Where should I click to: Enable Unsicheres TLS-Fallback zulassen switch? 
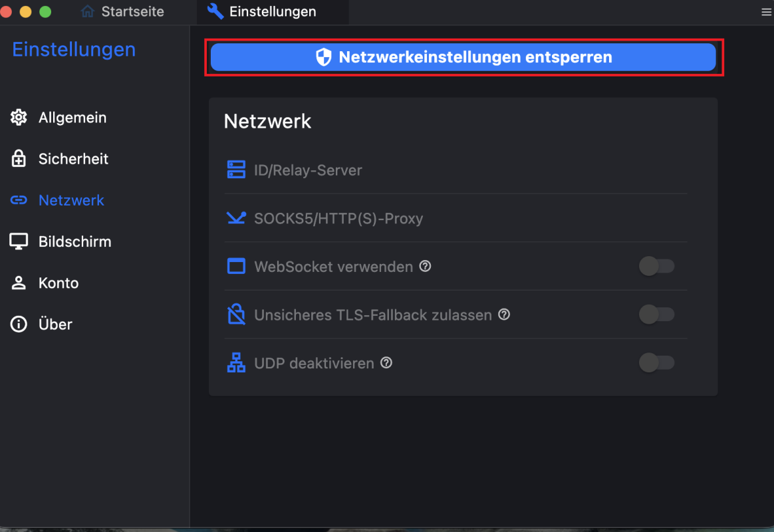pos(656,315)
